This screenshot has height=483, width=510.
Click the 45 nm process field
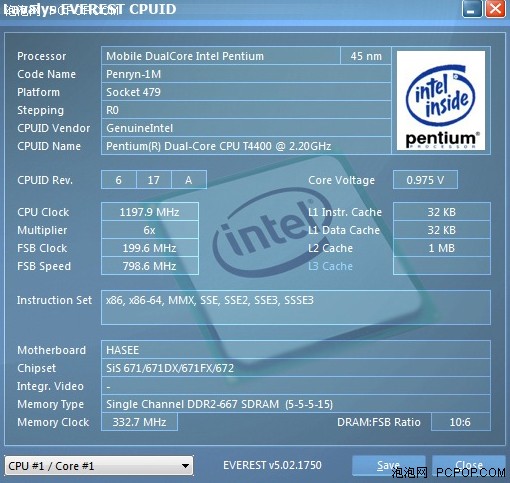pyautogui.click(x=366, y=56)
